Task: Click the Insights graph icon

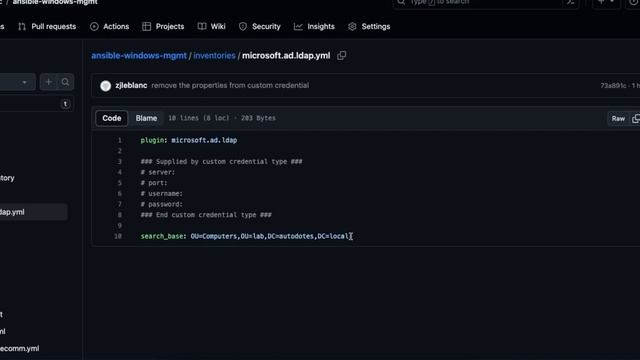Action: [298, 27]
